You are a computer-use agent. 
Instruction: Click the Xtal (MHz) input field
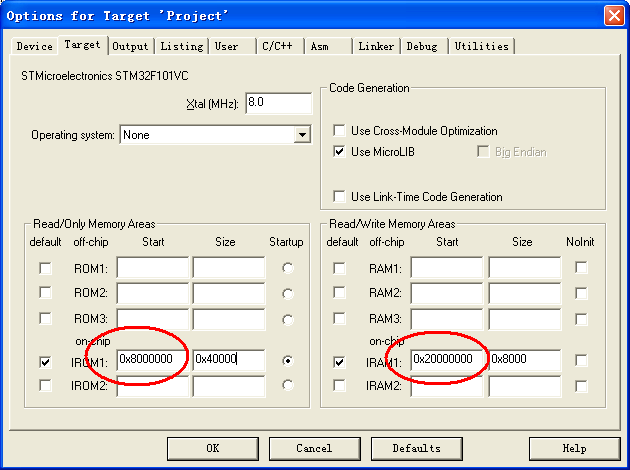pyautogui.click(x=277, y=104)
